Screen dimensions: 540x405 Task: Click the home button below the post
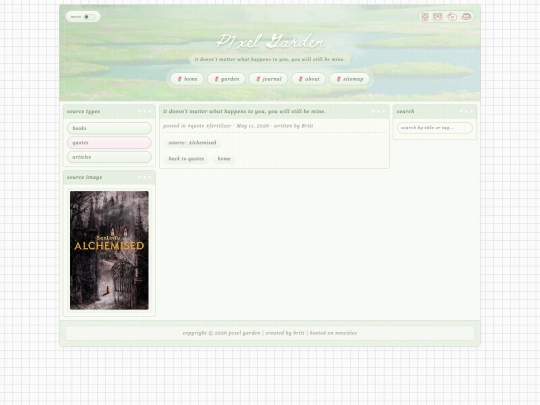tap(224, 159)
